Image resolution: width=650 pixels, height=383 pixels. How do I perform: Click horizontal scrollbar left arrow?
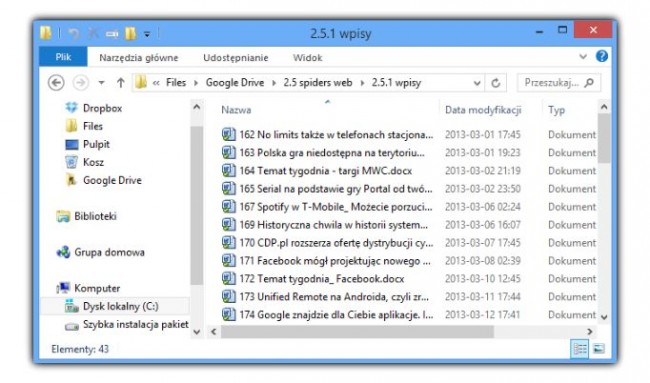click(x=213, y=332)
